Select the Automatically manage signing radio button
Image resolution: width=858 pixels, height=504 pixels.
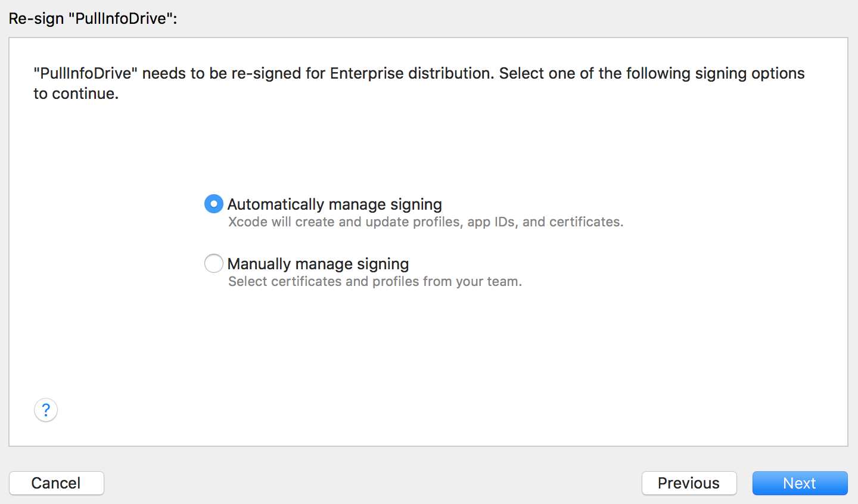(214, 204)
